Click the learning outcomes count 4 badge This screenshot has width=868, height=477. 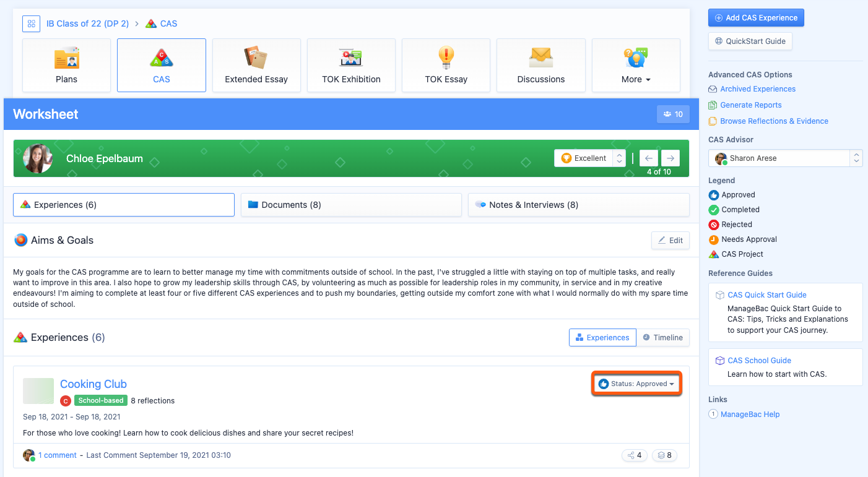pyautogui.click(x=635, y=455)
